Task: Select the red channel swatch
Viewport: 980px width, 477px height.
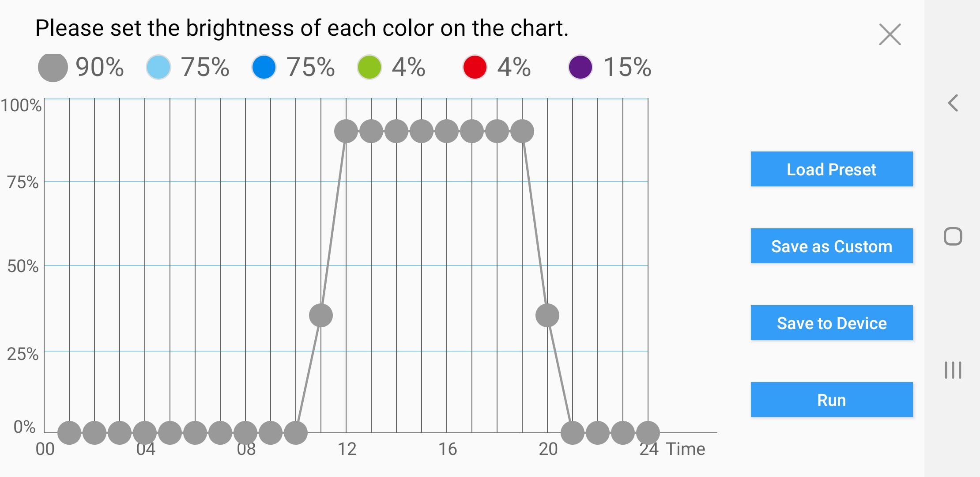Action: tap(475, 68)
